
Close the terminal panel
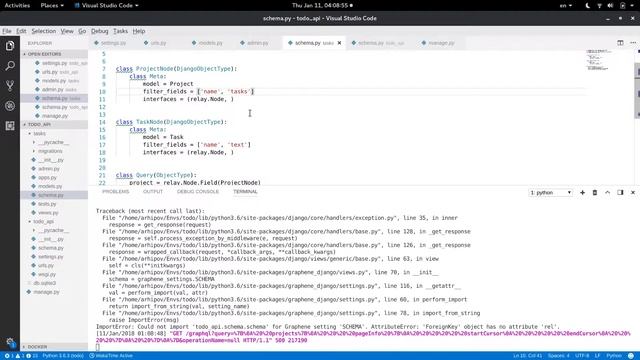click(x=633, y=193)
